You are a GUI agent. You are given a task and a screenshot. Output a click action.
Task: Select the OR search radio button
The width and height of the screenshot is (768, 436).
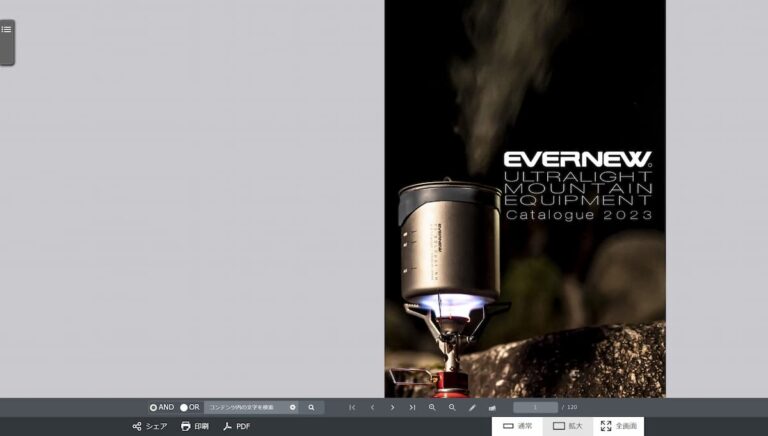(x=184, y=408)
